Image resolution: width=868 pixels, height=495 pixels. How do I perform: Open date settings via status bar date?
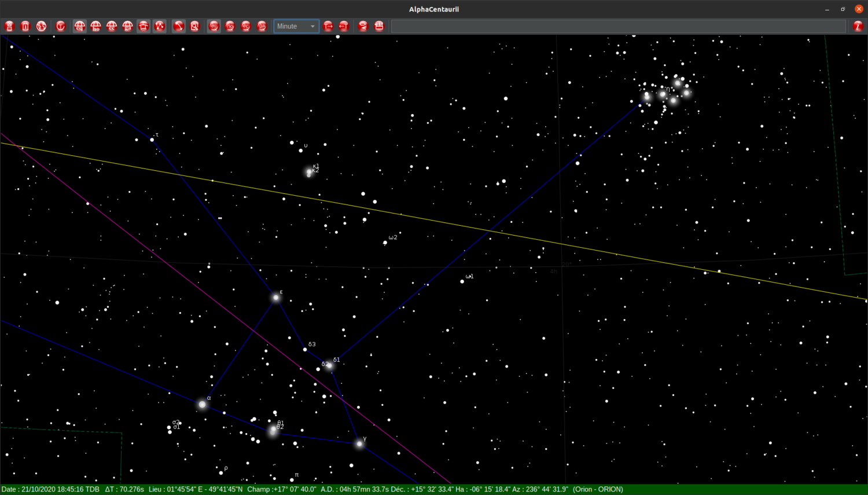point(52,489)
